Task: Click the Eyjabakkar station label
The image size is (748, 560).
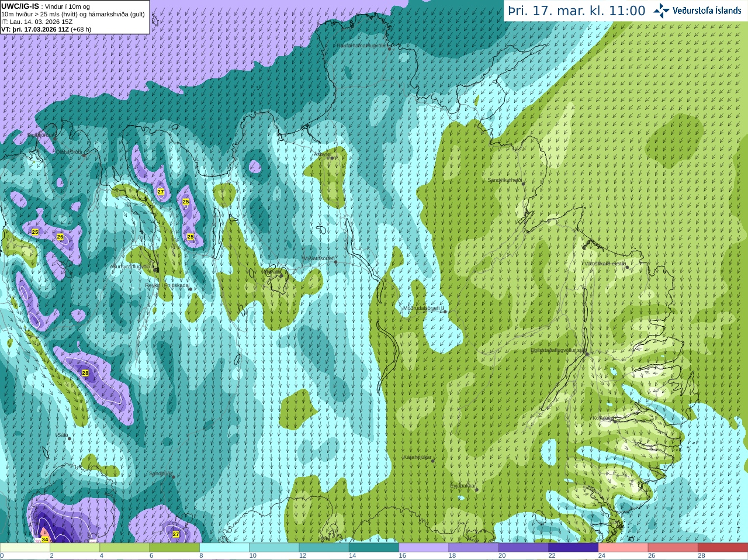Action: click(463, 485)
